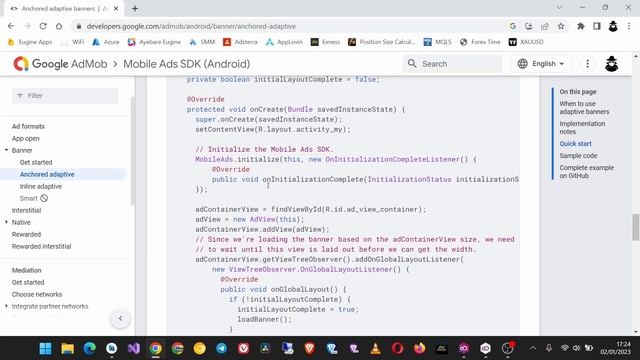The height and width of the screenshot is (360, 640).
Task: Open Chrome side panel icon
Action: (x=597, y=26)
